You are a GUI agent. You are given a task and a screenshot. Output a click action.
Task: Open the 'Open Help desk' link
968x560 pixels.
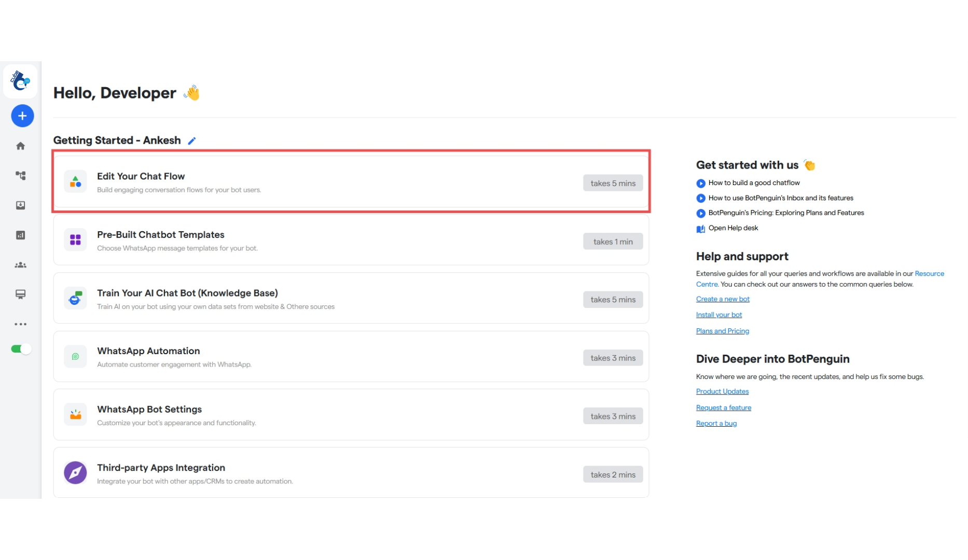click(x=733, y=228)
